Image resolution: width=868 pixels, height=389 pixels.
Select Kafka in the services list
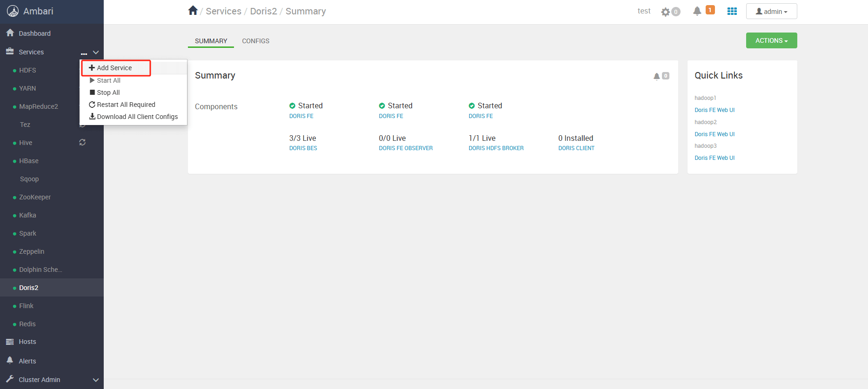(x=27, y=215)
